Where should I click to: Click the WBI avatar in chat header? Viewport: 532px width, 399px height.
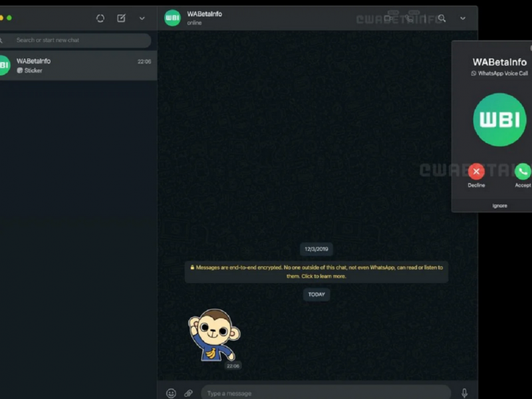pos(172,18)
